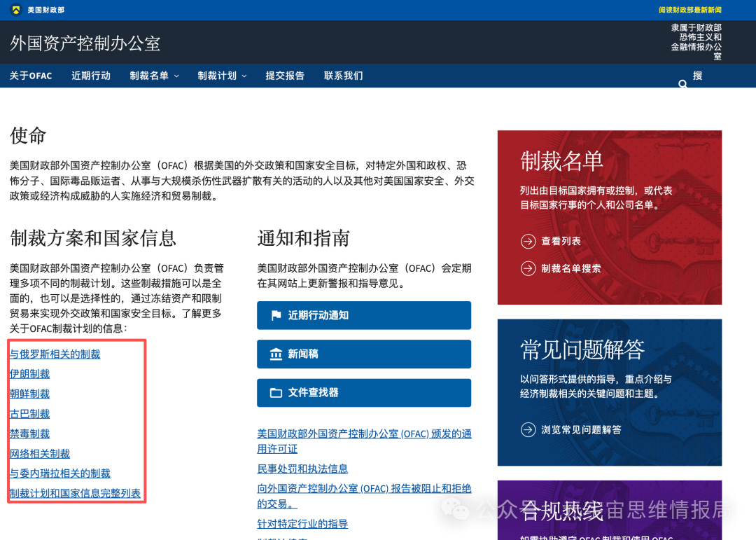Open the 联系我们 menu item
Image resolution: width=756 pixels, height=540 pixels.
point(343,76)
